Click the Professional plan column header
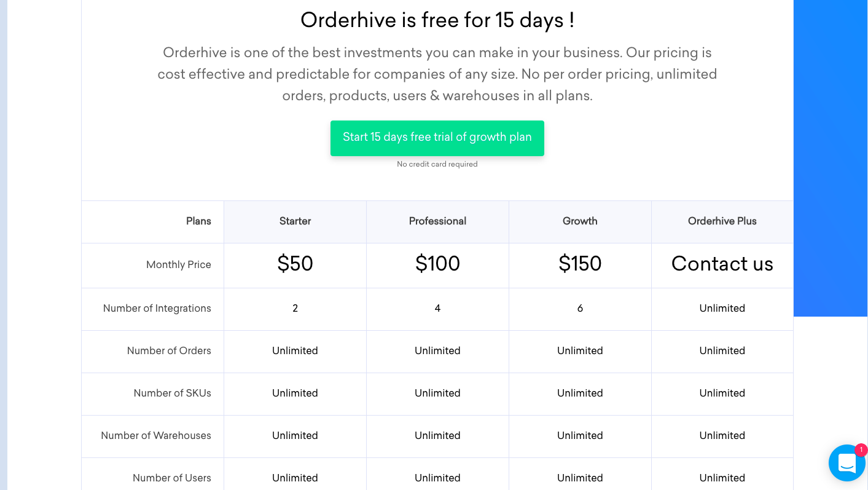The height and width of the screenshot is (490, 868). pyautogui.click(x=437, y=221)
